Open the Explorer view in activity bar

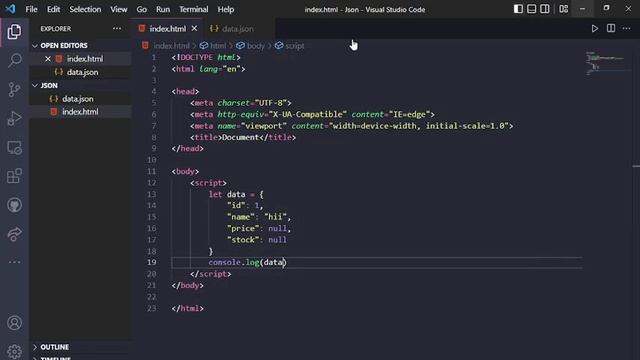(x=14, y=31)
